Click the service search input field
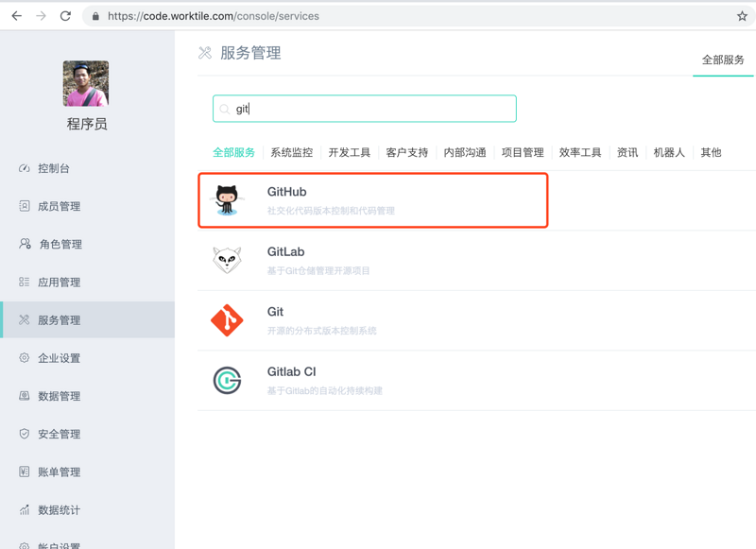Viewport: 756px width, 549px height. point(365,109)
